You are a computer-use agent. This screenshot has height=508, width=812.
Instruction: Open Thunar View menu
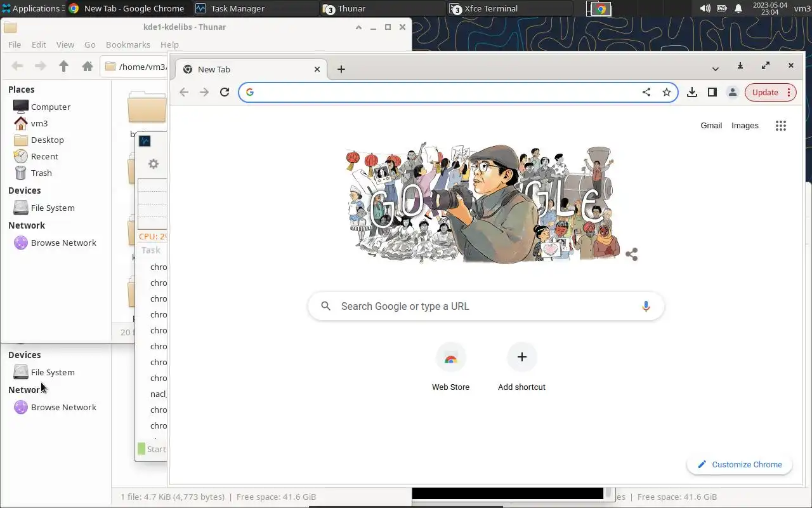point(65,44)
